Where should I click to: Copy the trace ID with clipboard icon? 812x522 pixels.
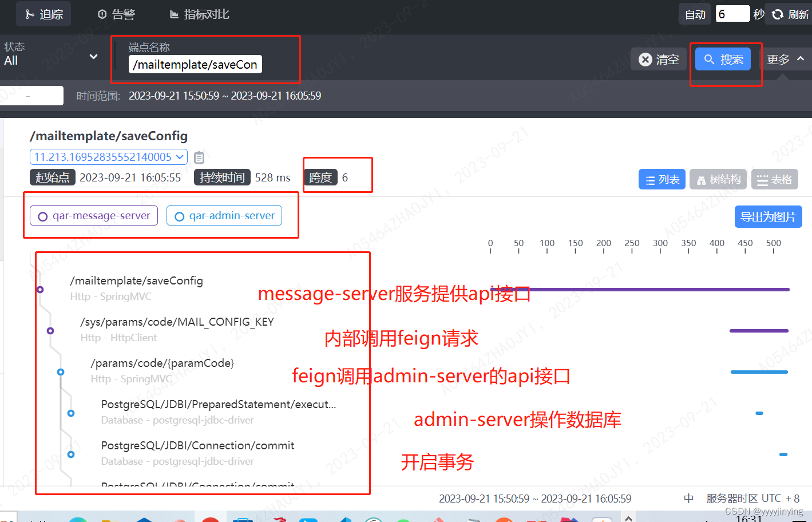199,157
